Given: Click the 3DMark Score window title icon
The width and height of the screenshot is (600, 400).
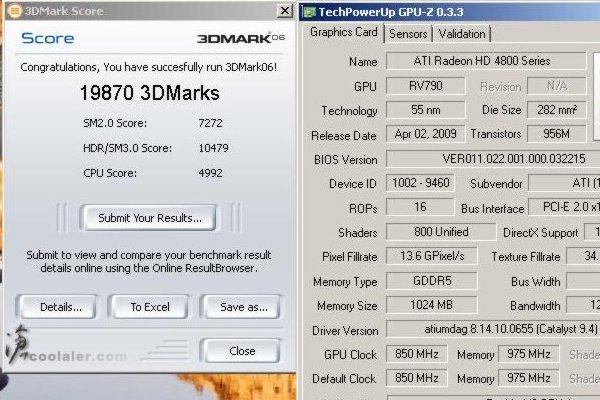Looking at the screenshot, I should click(x=15, y=11).
